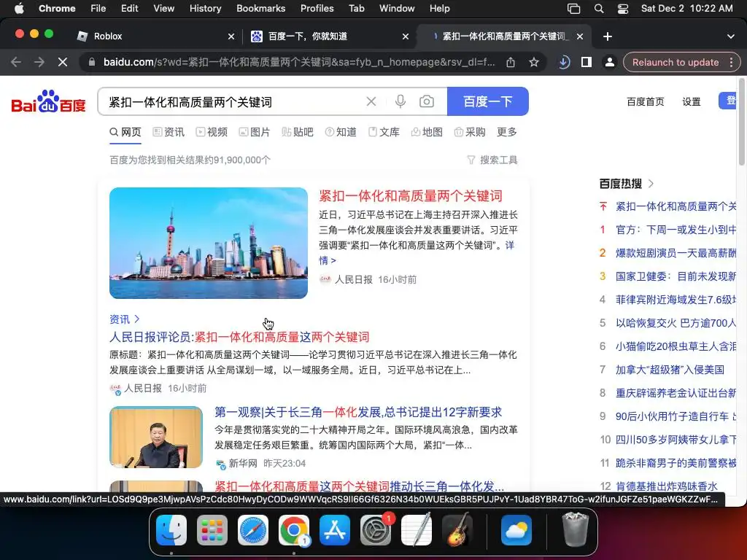Launch Safari from the Dock
This screenshot has width=747, height=560.
point(253,530)
